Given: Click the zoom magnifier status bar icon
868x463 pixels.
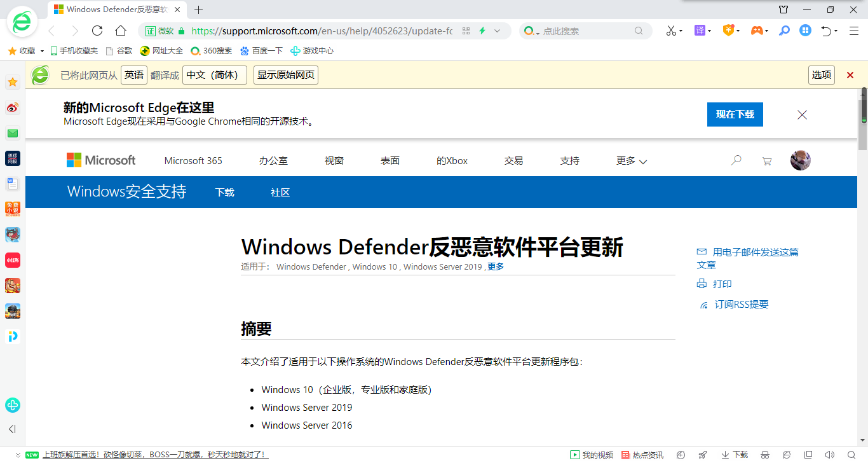Looking at the screenshot, I should (x=850, y=455).
